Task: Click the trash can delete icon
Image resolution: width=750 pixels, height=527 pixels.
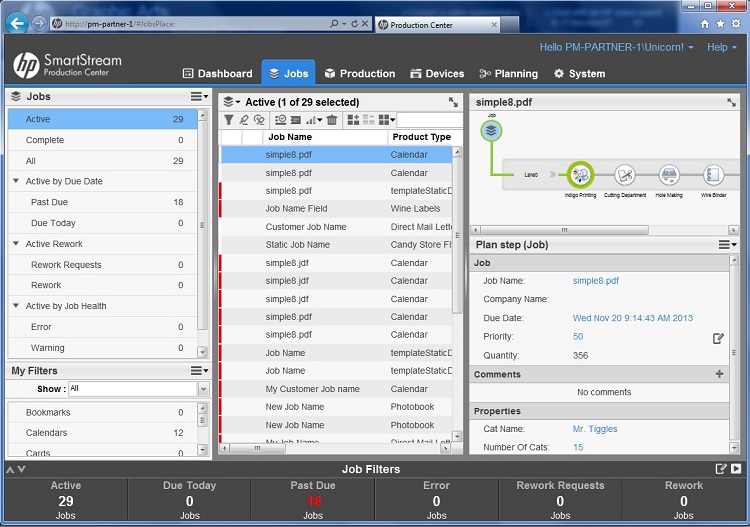Action: click(x=332, y=120)
